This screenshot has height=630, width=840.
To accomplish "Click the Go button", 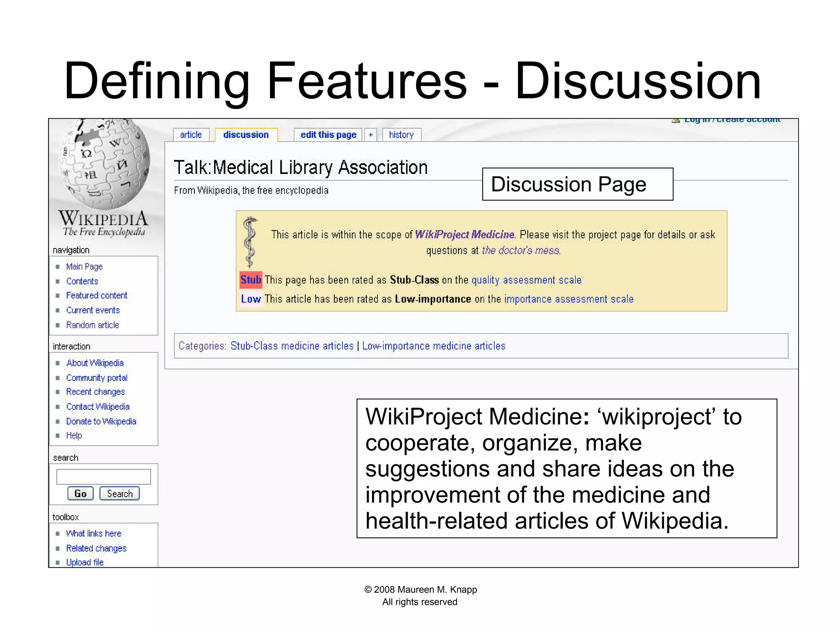I will point(80,493).
